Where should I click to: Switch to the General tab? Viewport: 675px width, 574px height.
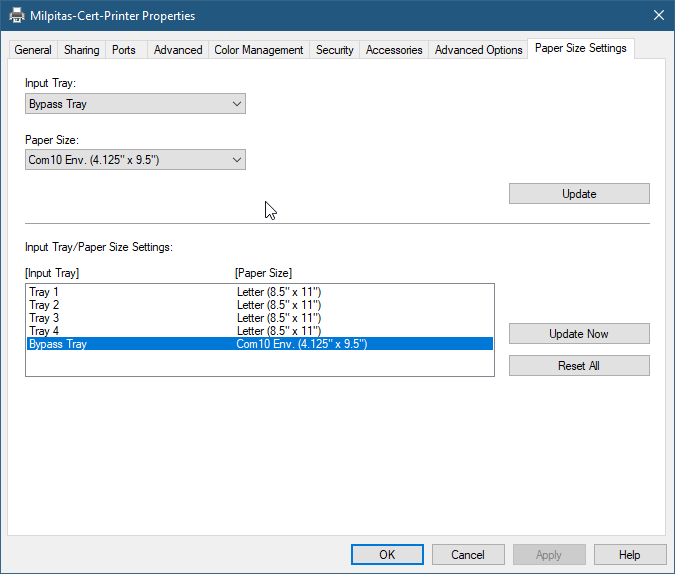(x=33, y=50)
